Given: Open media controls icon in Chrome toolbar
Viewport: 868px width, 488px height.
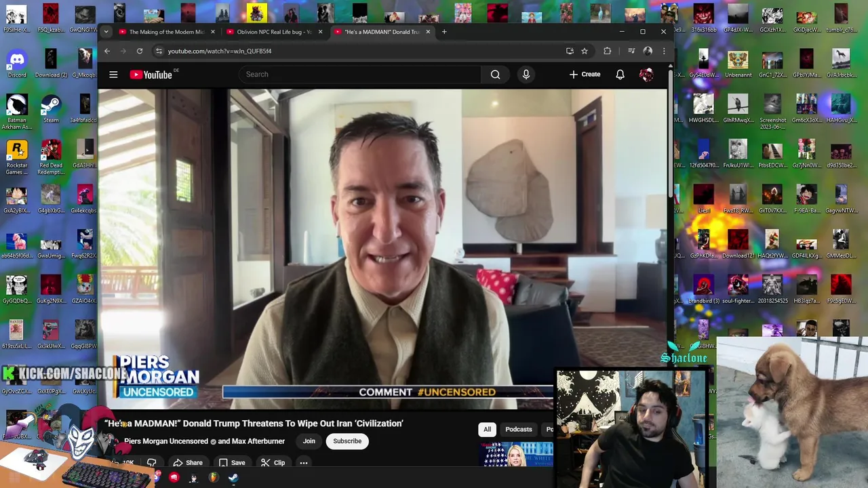Looking at the screenshot, I should [631, 51].
